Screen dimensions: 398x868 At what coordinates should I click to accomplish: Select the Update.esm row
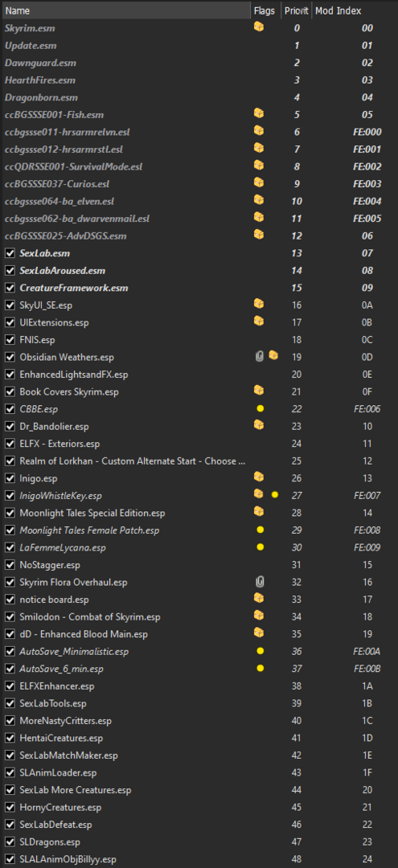pos(199,45)
